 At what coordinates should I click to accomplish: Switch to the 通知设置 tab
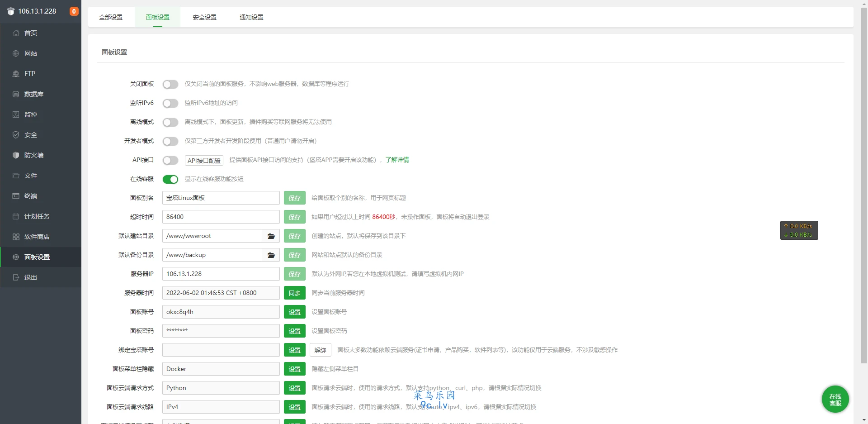[251, 17]
